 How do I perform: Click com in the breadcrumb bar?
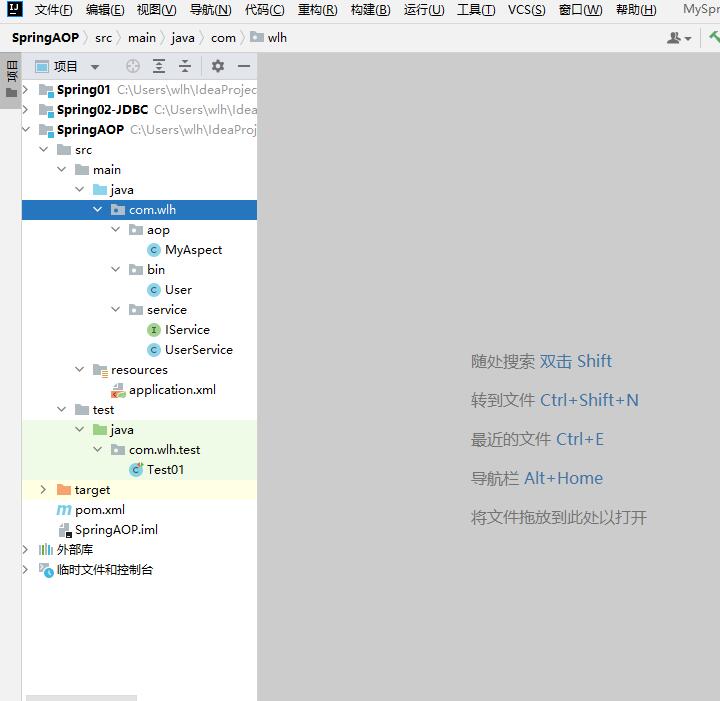click(x=223, y=38)
